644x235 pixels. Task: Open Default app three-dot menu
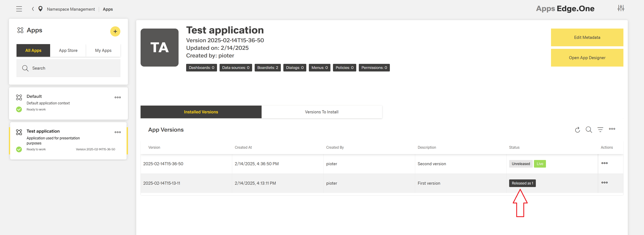click(117, 97)
